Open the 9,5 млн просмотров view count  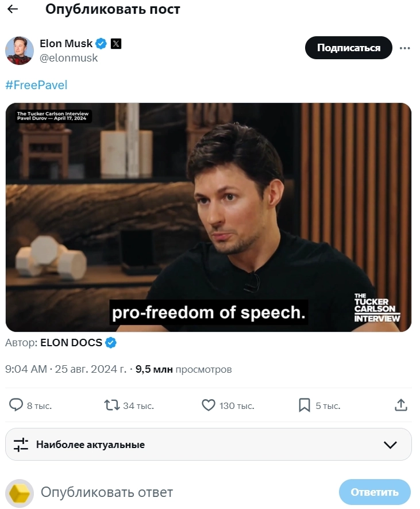(183, 369)
